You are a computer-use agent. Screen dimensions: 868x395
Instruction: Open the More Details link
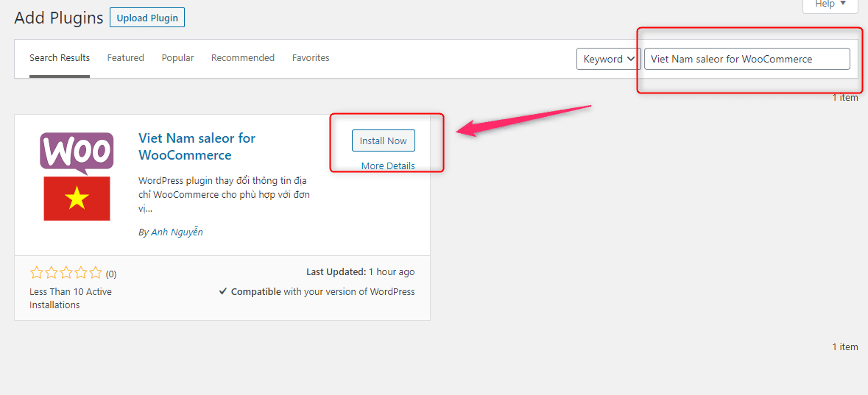(388, 166)
